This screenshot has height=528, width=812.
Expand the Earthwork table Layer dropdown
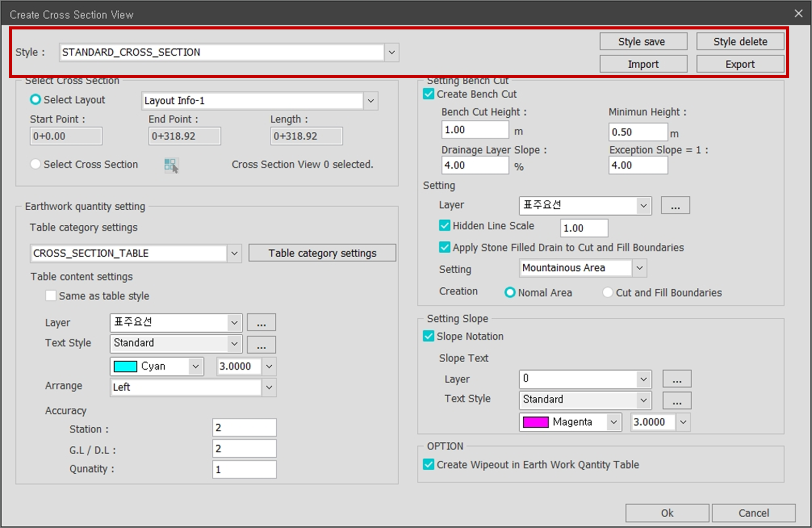[x=234, y=322]
